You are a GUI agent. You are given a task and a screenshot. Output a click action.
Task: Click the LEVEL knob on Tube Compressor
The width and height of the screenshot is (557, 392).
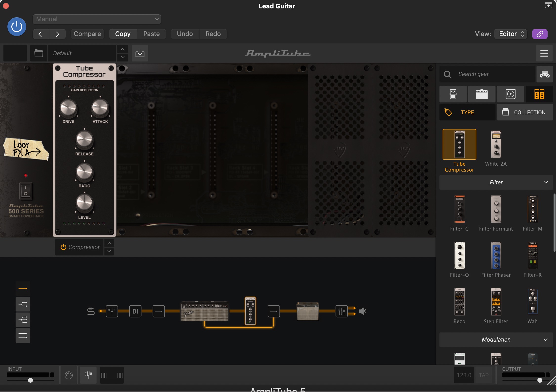coord(84,203)
